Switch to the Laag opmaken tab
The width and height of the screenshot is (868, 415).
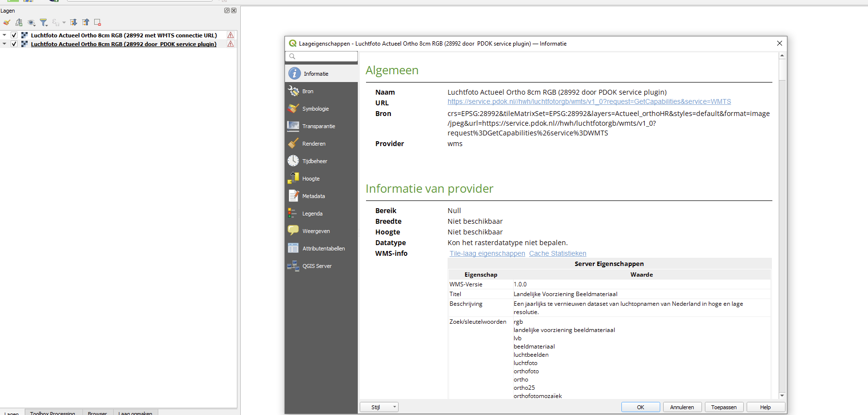pos(135,413)
